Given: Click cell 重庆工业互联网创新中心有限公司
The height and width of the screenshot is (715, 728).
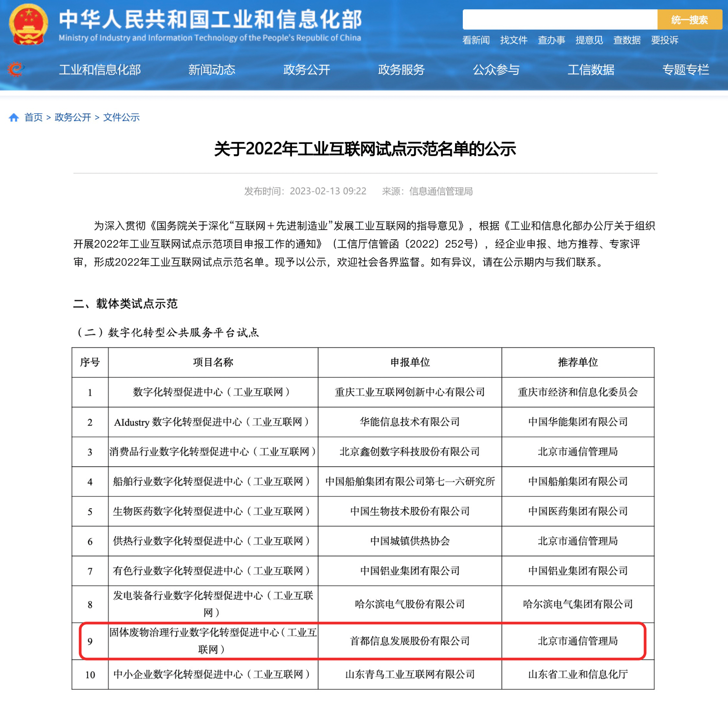Looking at the screenshot, I should 410,392.
